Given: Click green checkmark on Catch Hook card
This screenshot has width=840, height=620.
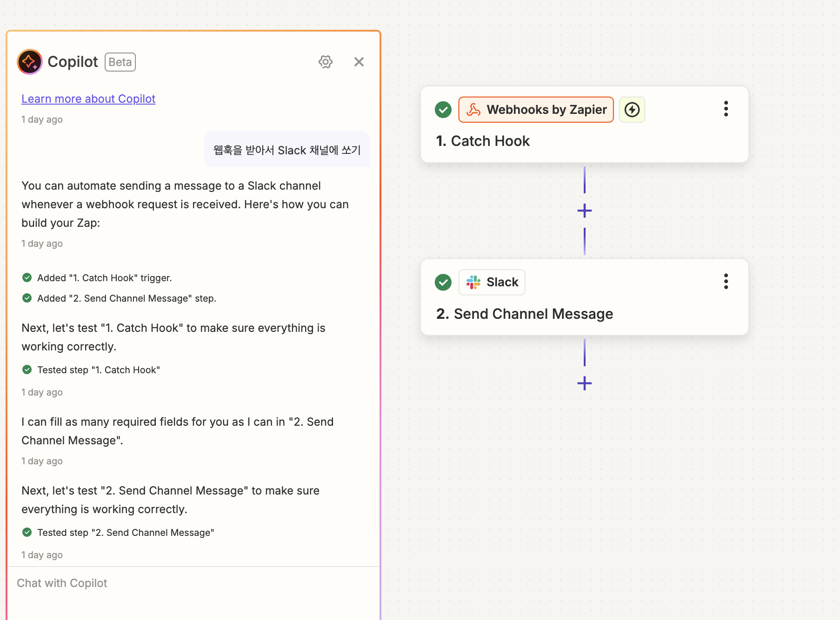Looking at the screenshot, I should 443,110.
